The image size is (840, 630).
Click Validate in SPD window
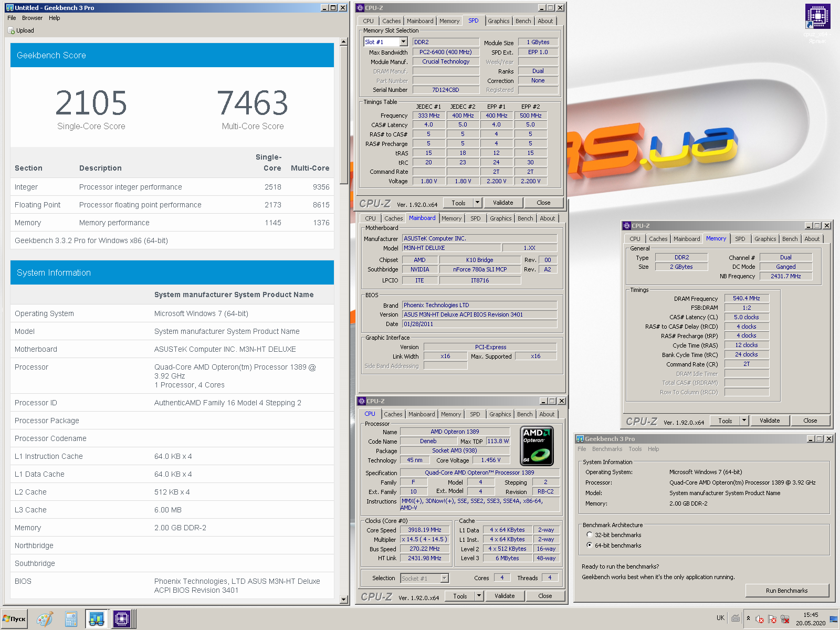click(x=503, y=203)
